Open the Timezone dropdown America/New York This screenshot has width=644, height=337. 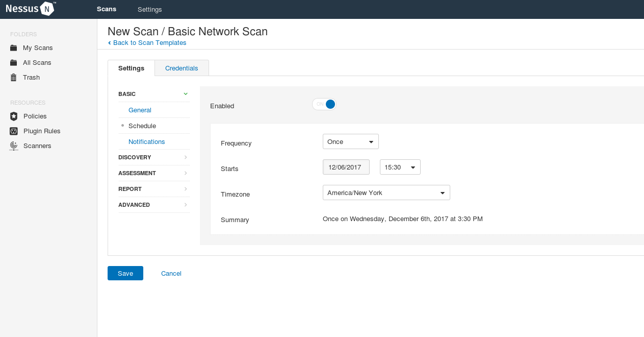tap(387, 192)
